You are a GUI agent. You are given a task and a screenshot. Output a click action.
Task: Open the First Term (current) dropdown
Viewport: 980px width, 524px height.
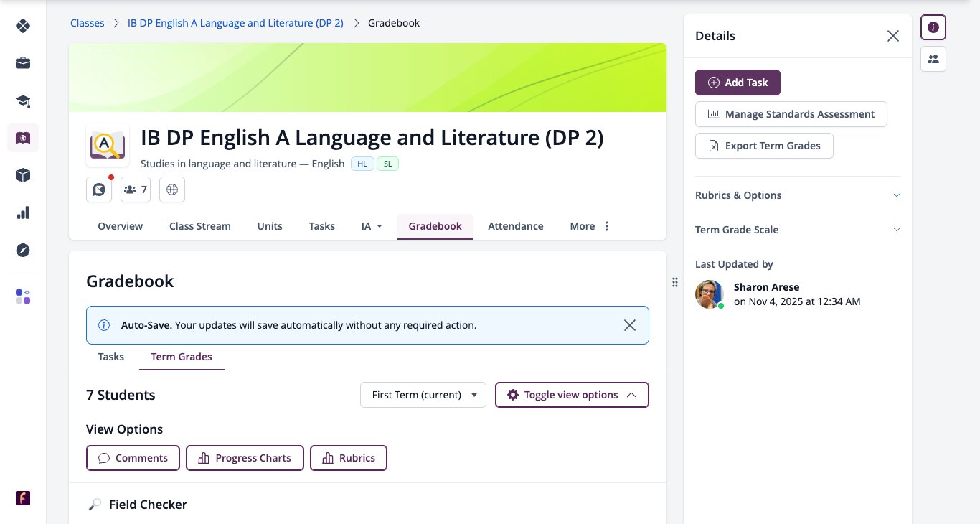423,395
